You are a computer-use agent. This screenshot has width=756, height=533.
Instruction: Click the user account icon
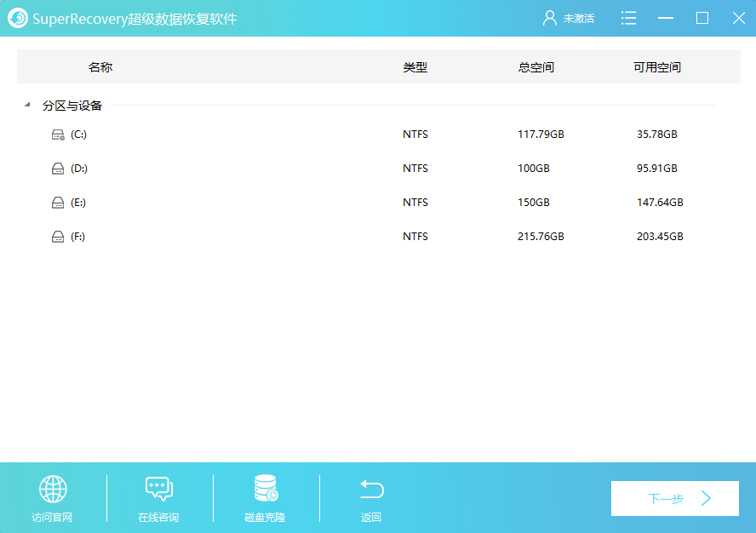(x=549, y=19)
